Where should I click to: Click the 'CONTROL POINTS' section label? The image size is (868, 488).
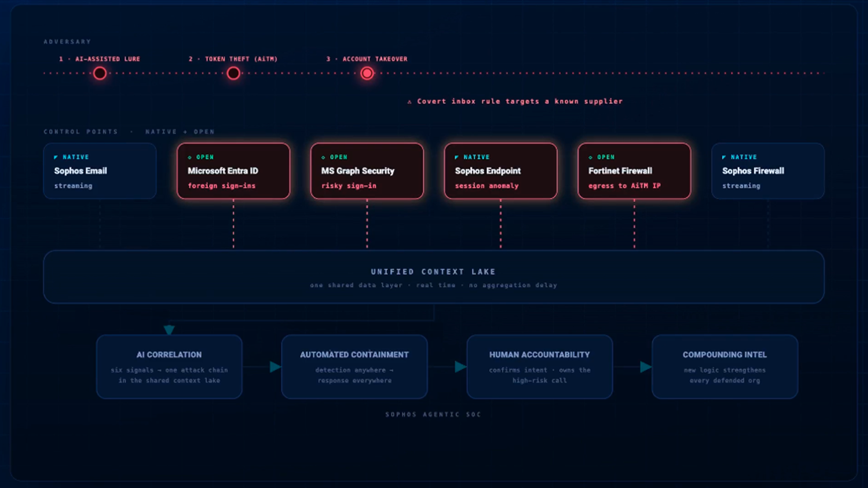(x=80, y=132)
